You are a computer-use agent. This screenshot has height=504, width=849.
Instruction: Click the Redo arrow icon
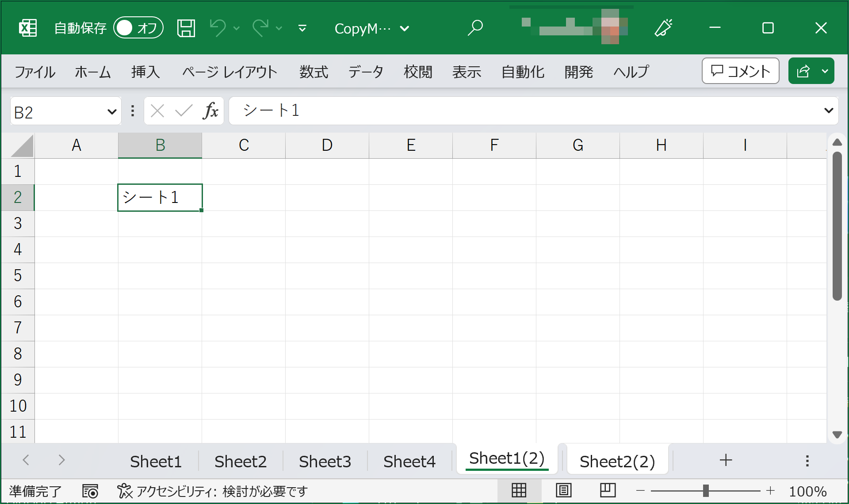(x=260, y=28)
